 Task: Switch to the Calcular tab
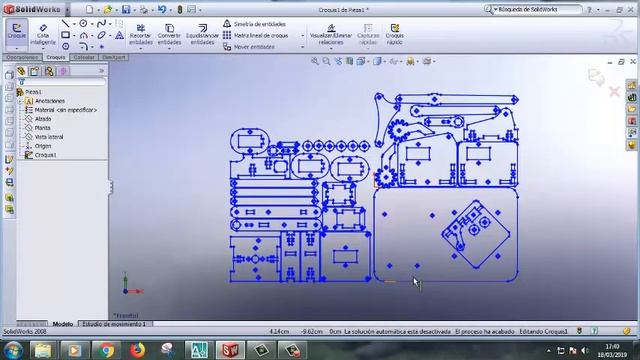84,57
